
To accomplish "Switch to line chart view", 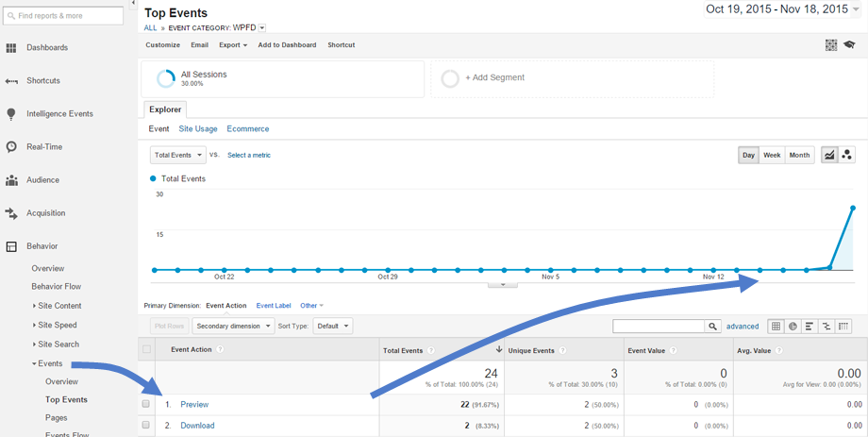I will [829, 155].
